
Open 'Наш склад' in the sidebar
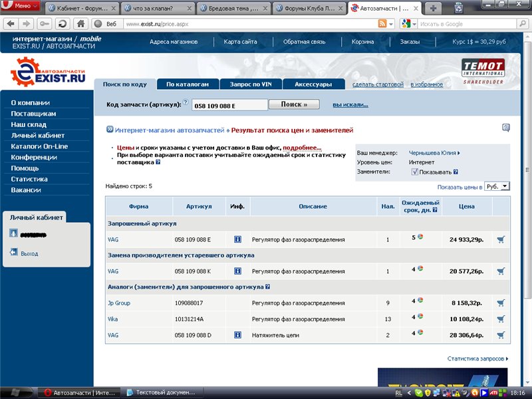[29, 124]
